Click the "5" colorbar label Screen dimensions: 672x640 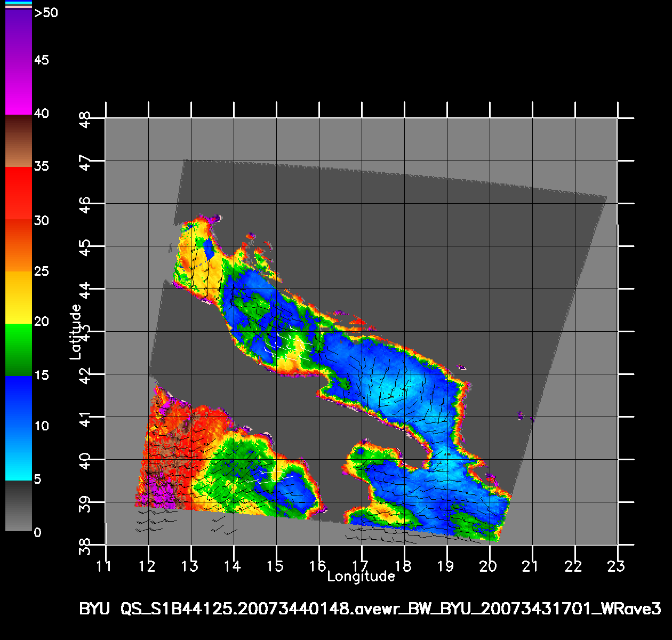[x=37, y=479]
